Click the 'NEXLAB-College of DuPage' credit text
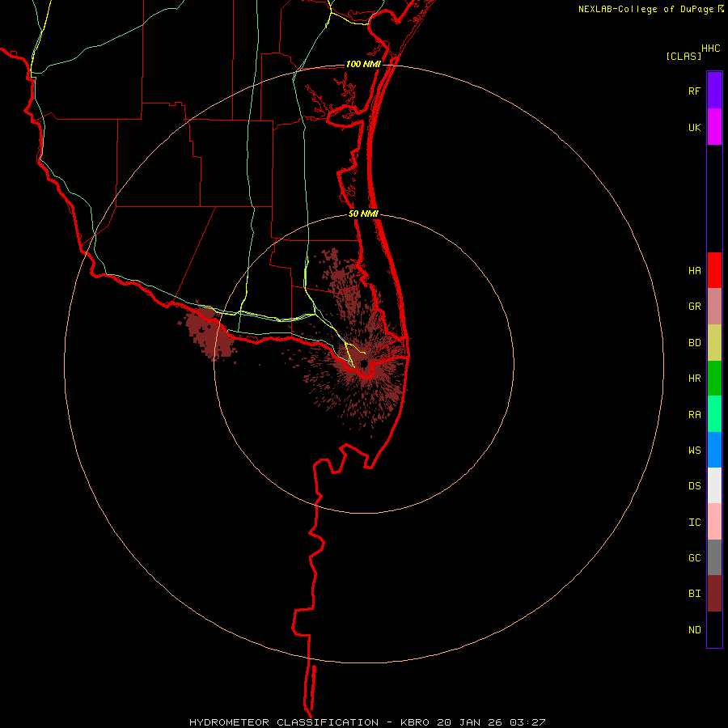Screen dimensions: 728x728 pyautogui.click(x=645, y=9)
